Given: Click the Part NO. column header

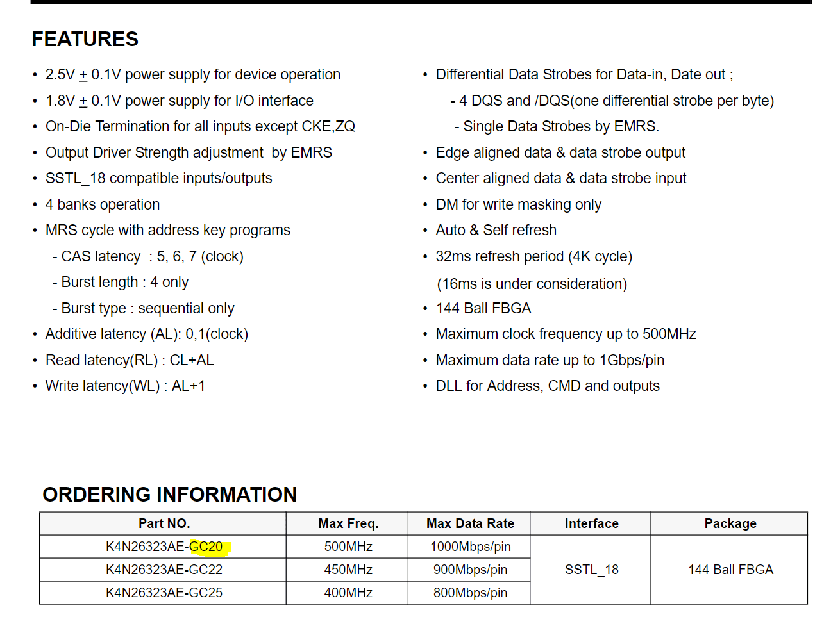Looking at the screenshot, I should pos(164,523).
